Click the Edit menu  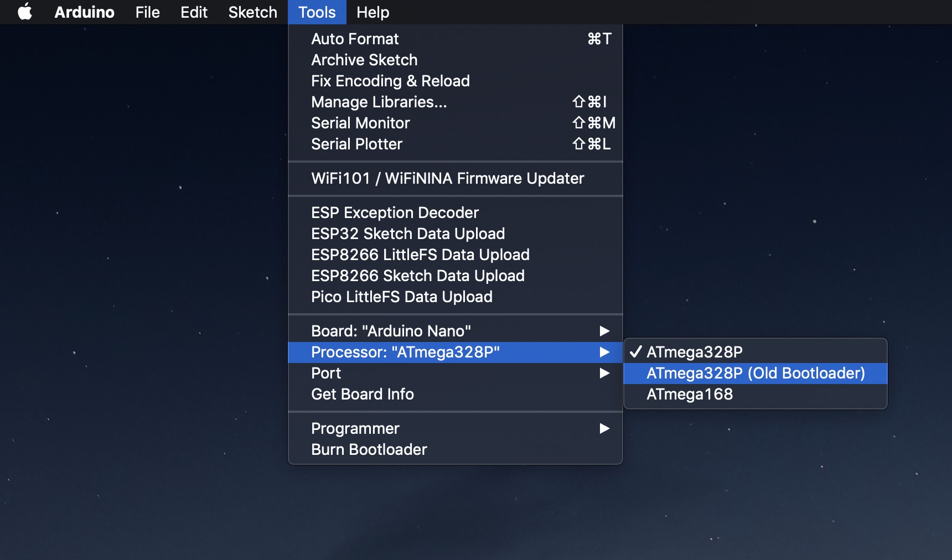[194, 12]
